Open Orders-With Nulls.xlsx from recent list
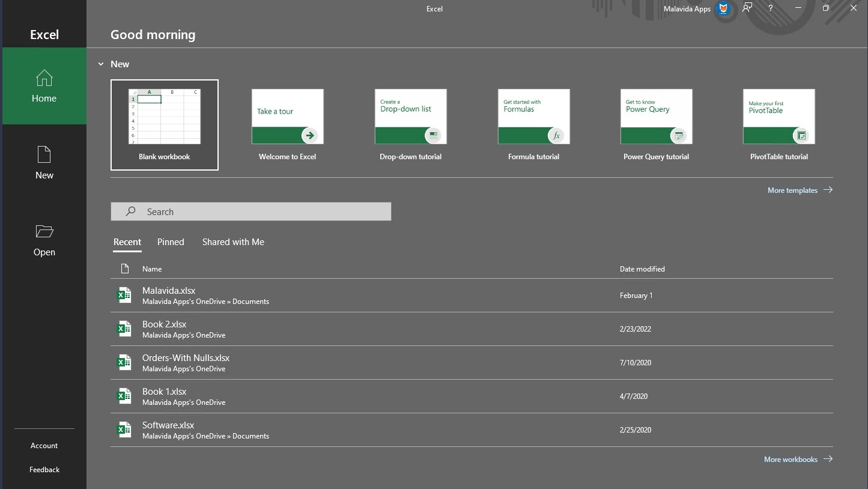The height and width of the screenshot is (489, 868). point(472,363)
